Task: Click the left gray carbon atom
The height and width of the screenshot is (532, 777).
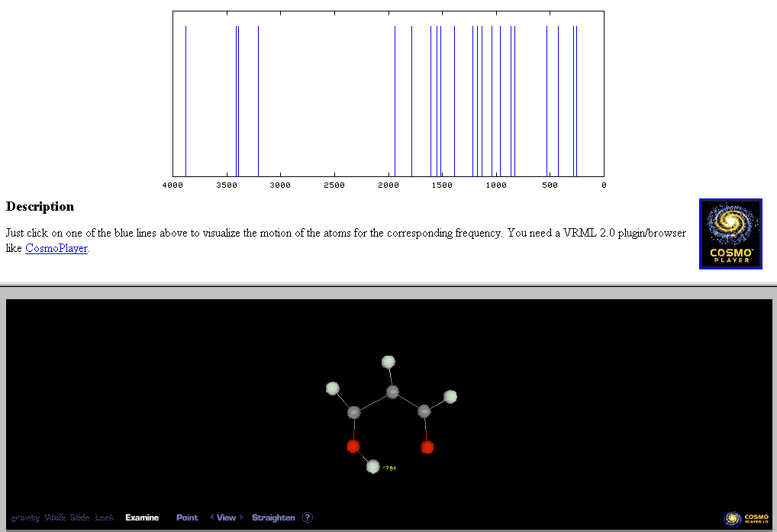Action: pyautogui.click(x=354, y=412)
